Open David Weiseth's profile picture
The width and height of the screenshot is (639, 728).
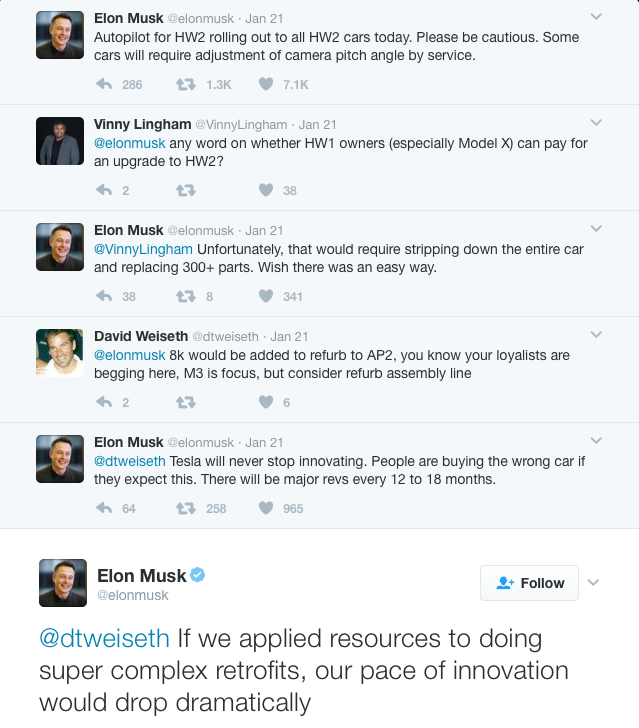[x=59, y=352]
